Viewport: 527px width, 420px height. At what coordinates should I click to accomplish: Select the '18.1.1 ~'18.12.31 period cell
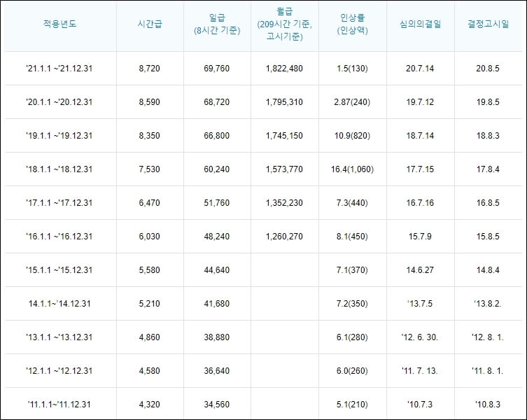click(x=59, y=169)
